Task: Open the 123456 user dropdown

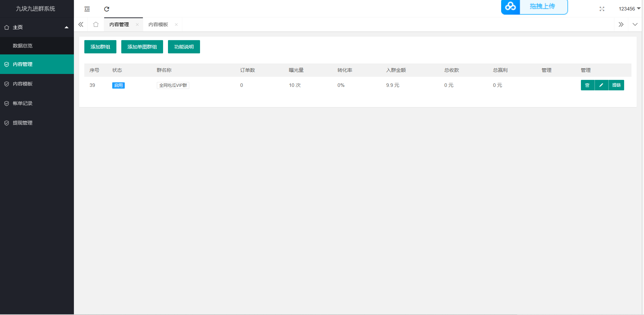Action: point(629,9)
